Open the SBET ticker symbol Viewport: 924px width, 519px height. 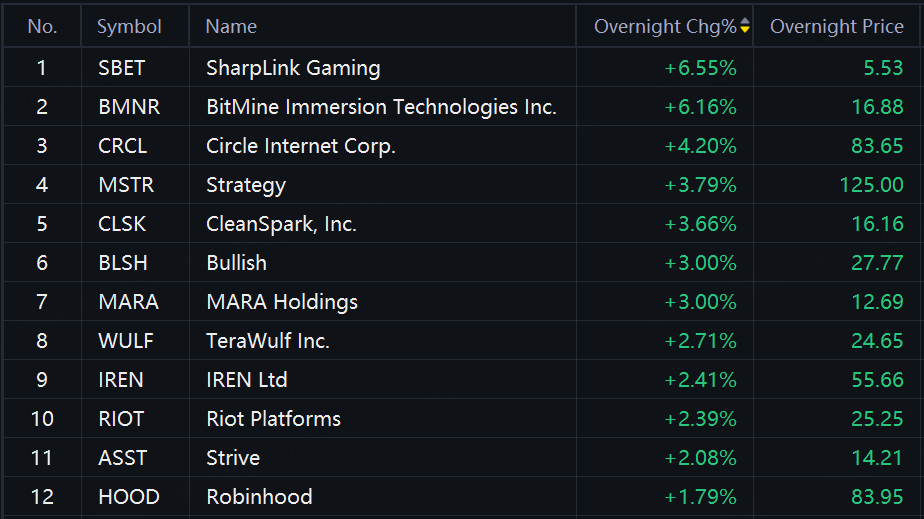(x=121, y=68)
